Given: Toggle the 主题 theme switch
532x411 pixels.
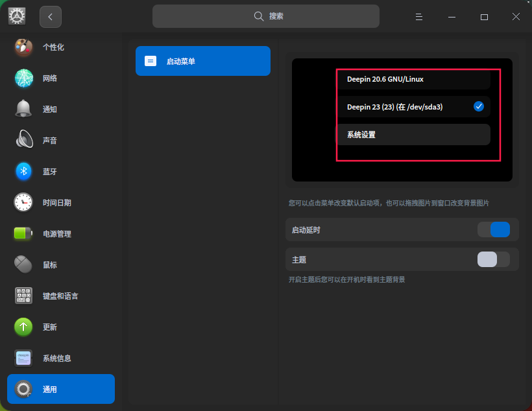Looking at the screenshot, I should pos(494,259).
